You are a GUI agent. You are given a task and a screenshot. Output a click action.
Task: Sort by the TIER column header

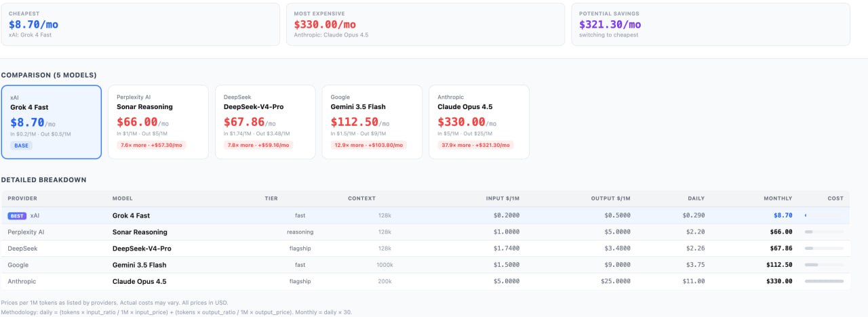[x=271, y=198]
